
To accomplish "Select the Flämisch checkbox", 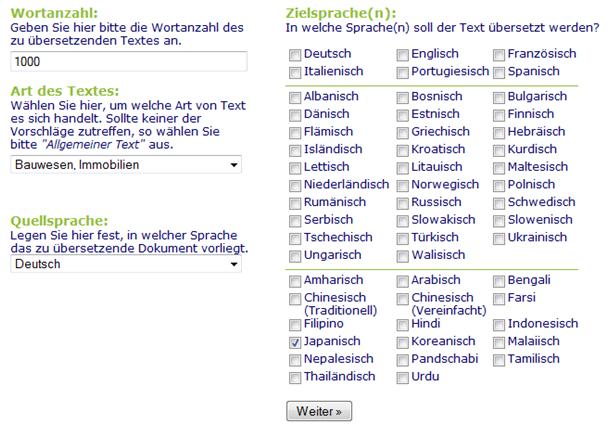I will point(295,132).
